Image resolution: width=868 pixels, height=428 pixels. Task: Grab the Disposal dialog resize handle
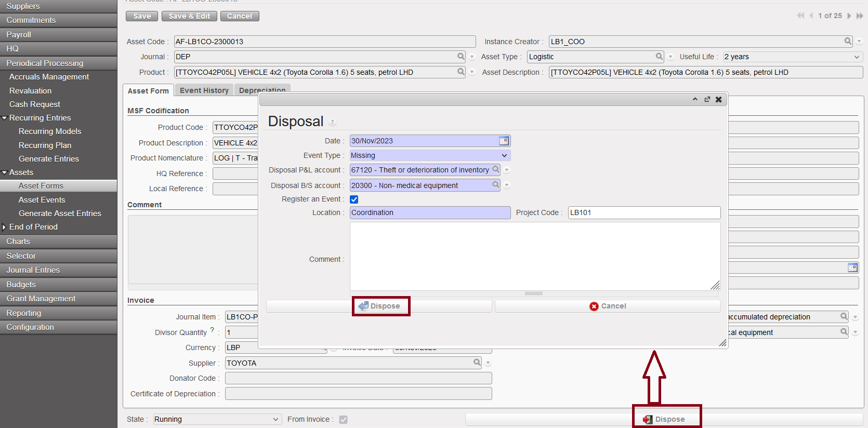(x=722, y=343)
